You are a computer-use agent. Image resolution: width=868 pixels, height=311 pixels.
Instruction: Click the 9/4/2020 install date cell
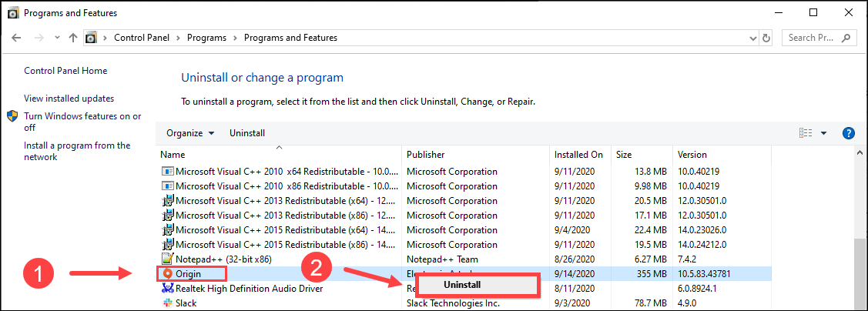click(572, 229)
